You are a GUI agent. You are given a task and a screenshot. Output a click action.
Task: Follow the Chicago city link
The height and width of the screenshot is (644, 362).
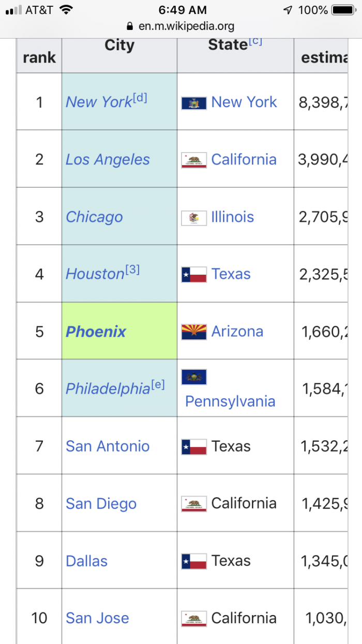pos(94,217)
